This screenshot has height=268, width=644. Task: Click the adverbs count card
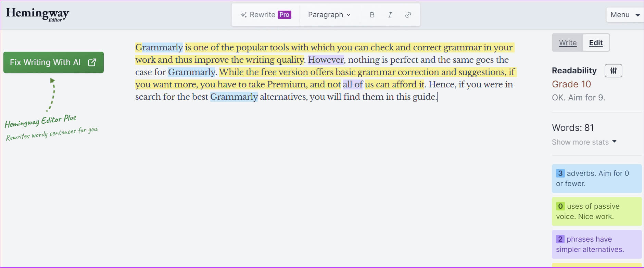coord(597,179)
